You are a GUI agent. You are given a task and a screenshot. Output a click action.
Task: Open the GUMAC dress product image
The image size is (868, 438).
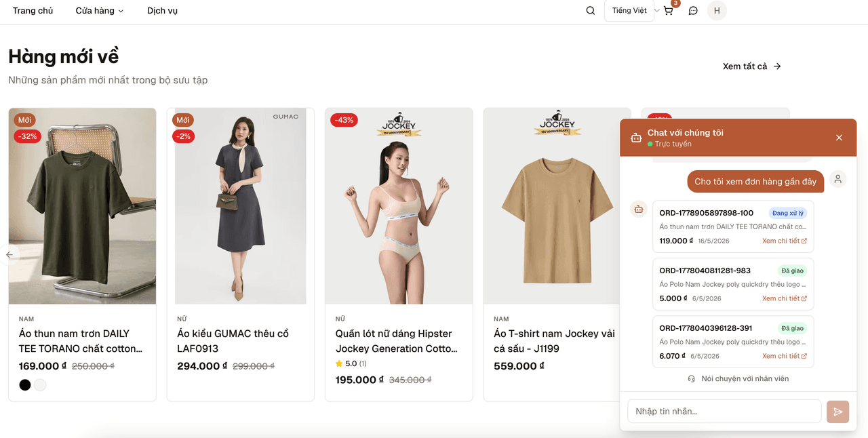coord(241,206)
